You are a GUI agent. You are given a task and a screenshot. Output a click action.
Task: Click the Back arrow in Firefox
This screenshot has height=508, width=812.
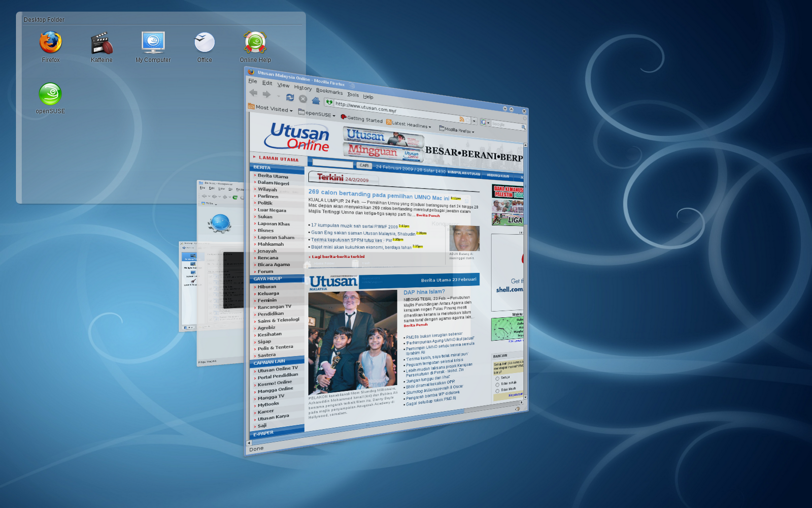coord(253,92)
